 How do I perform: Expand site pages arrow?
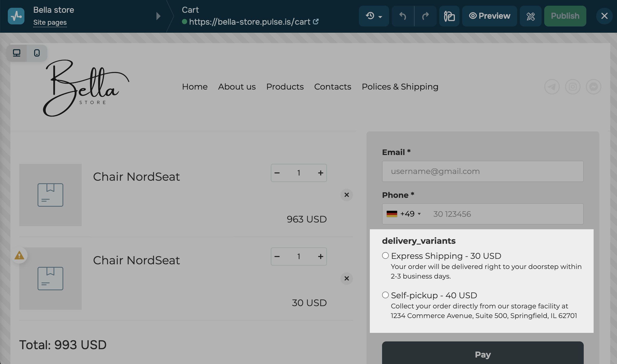tap(158, 16)
